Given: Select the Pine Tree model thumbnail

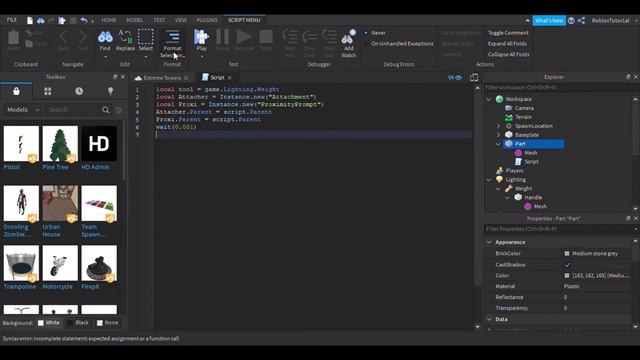Looking at the screenshot, I should pos(60,143).
